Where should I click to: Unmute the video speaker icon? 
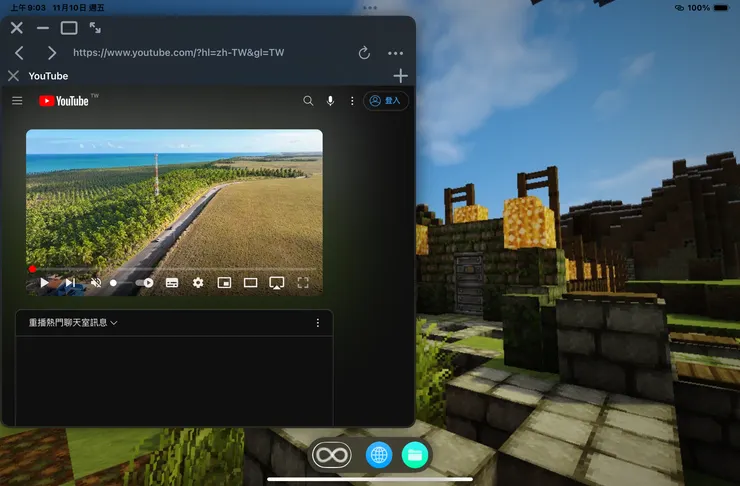click(x=96, y=283)
